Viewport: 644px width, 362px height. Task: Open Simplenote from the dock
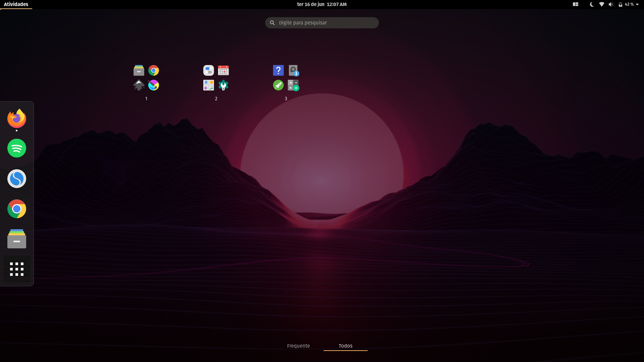(x=17, y=179)
